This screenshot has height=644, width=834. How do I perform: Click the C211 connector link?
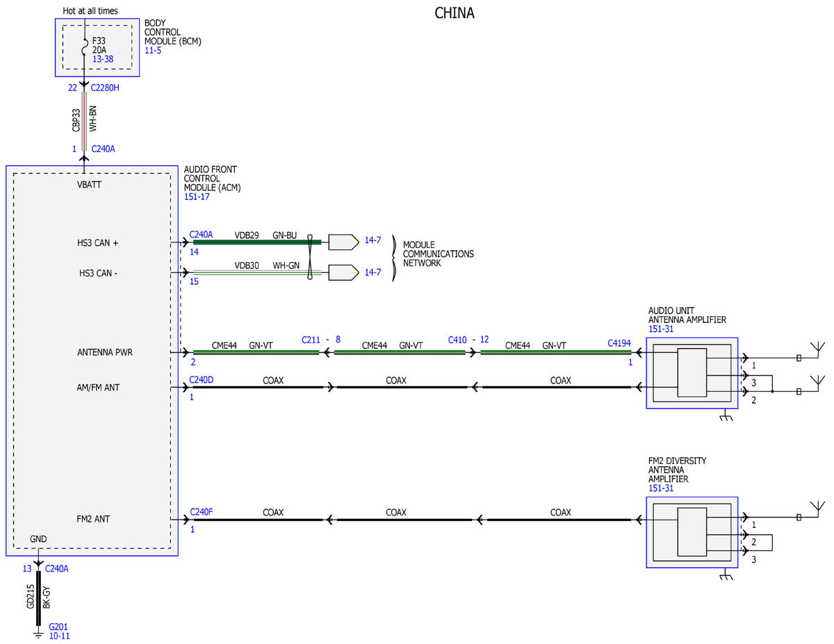pyautogui.click(x=312, y=340)
